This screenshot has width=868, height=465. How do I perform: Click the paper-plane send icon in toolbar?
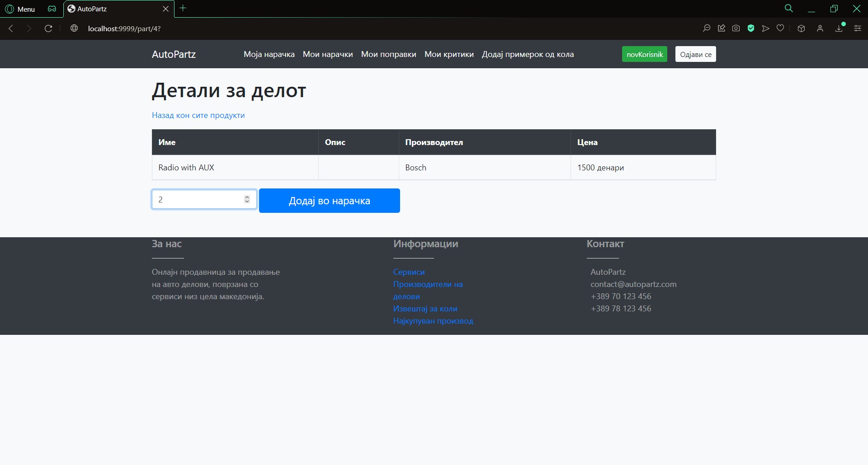click(765, 28)
